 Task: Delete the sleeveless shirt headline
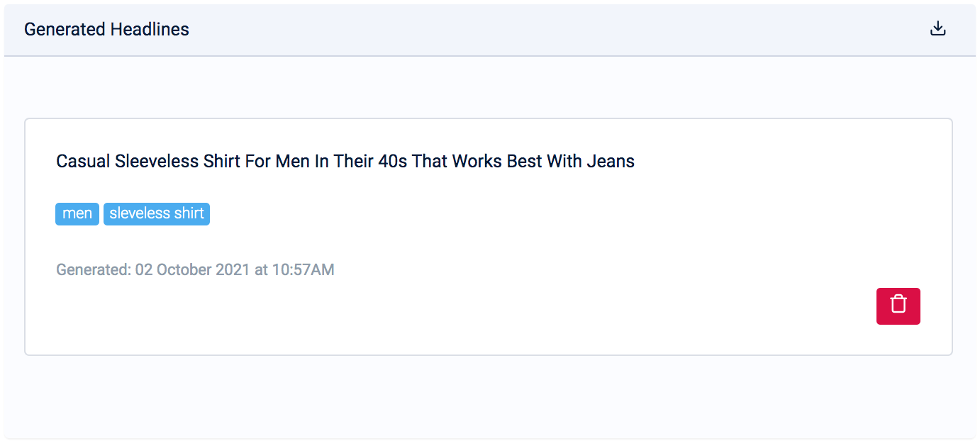click(x=898, y=306)
